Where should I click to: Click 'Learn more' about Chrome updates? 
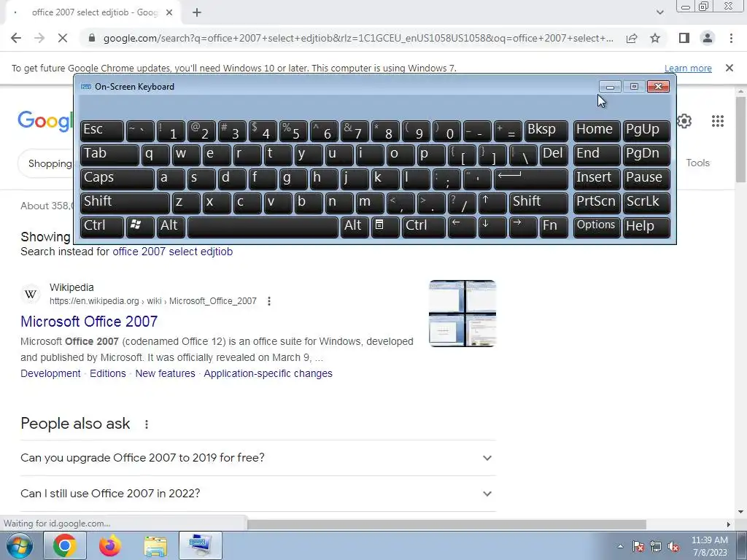tap(688, 68)
